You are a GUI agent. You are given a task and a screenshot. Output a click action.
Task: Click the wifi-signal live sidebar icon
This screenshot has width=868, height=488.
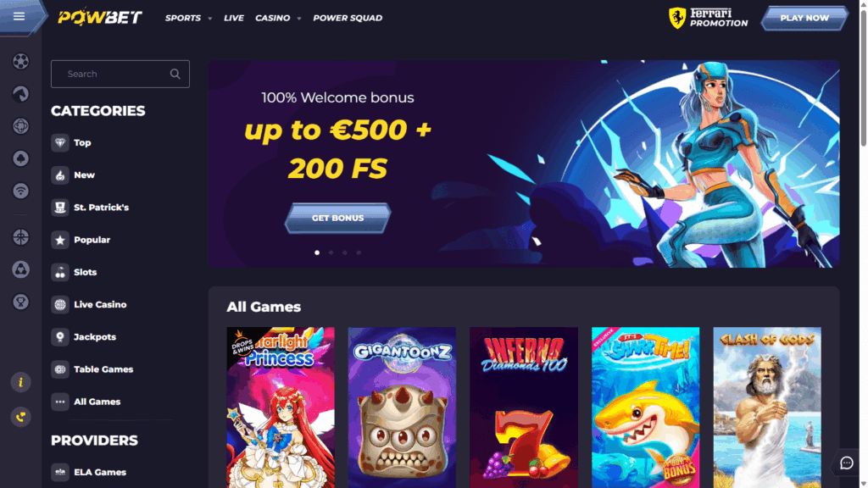point(20,191)
